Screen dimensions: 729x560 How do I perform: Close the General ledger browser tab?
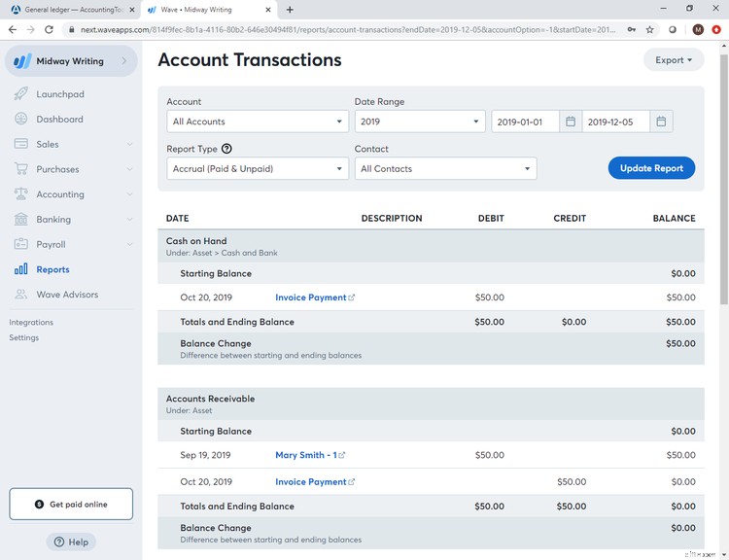pos(132,10)
